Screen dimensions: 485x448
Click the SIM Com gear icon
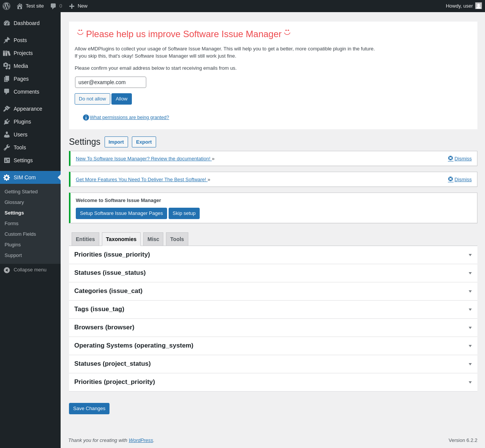pyautogui.click(x=7, y=177)
